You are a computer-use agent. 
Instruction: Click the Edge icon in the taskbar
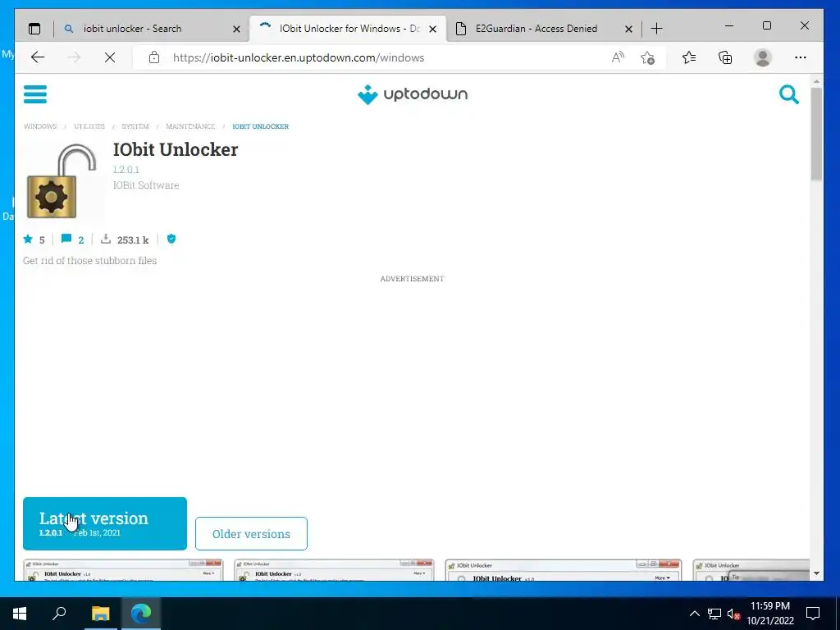[141, 614]
